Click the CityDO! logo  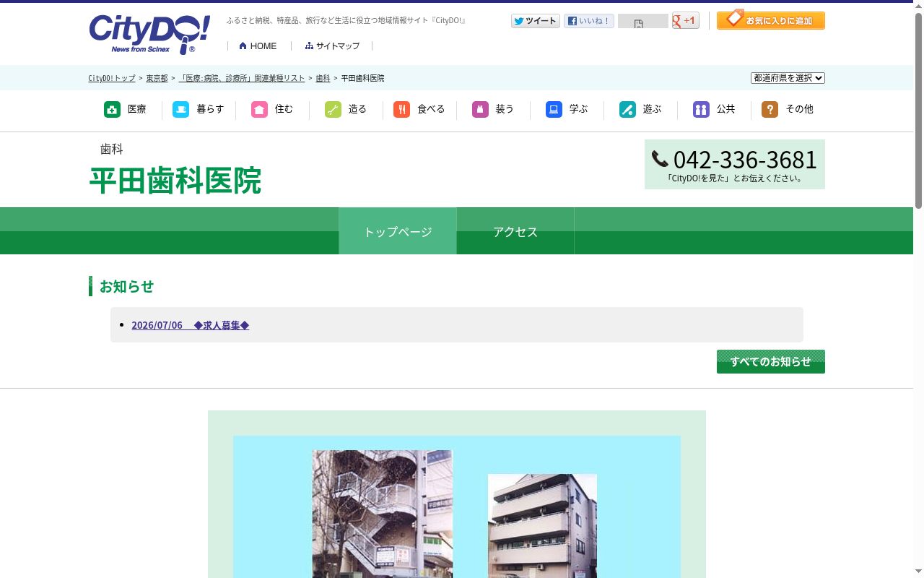pos(149,34)
